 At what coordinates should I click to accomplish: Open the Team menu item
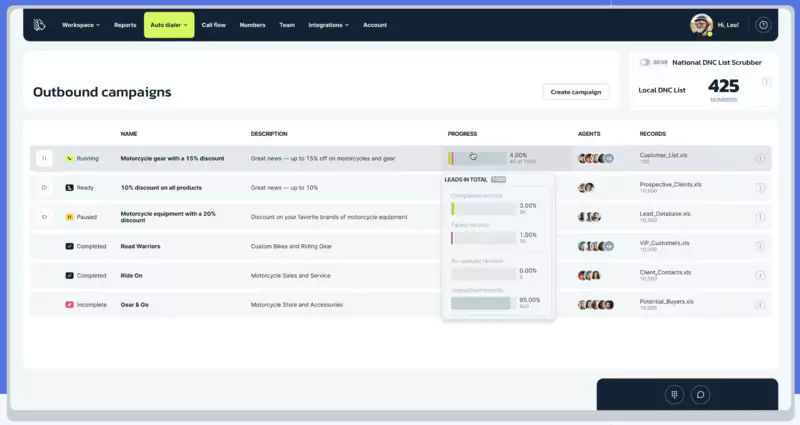pos(287,25)
